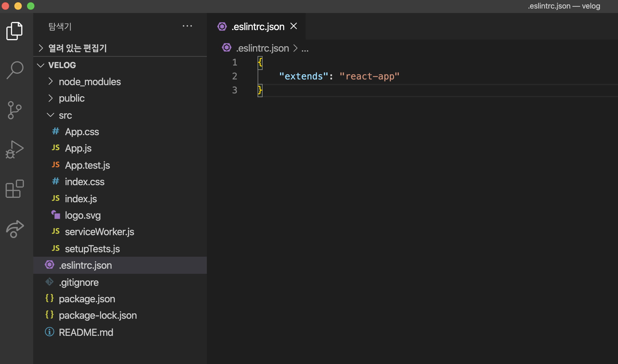The width and height of the screenshot is (618, 364).
Task: Open serviceWorker.js file
Action: 120,232
